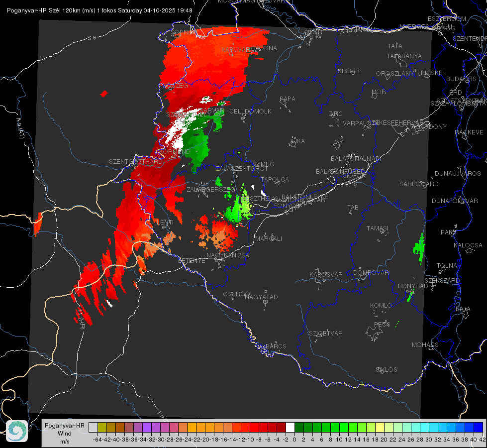
Task: Click the 'm/s' unit label in legend
Action: click(65, 442)
